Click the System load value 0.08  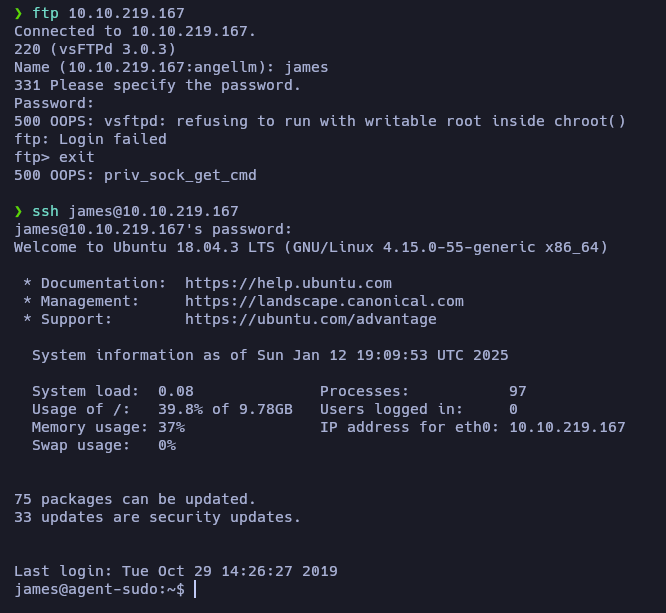click(x=176, y=391)
